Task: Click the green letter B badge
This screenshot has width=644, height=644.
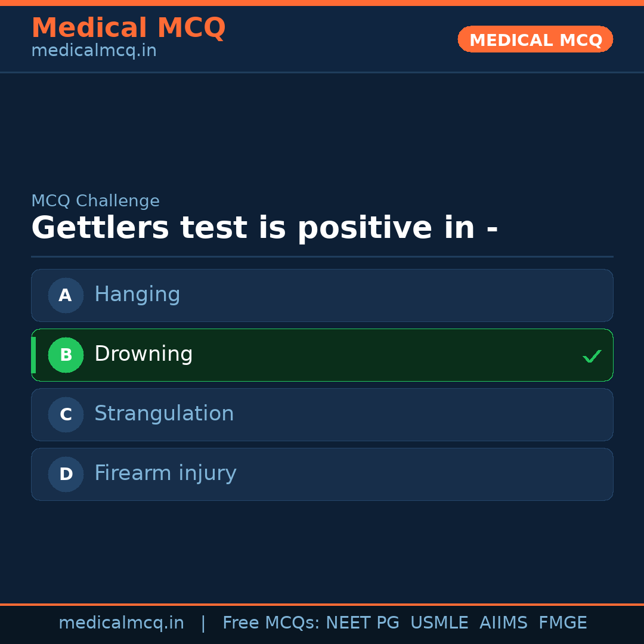Action: coord(66,355)
